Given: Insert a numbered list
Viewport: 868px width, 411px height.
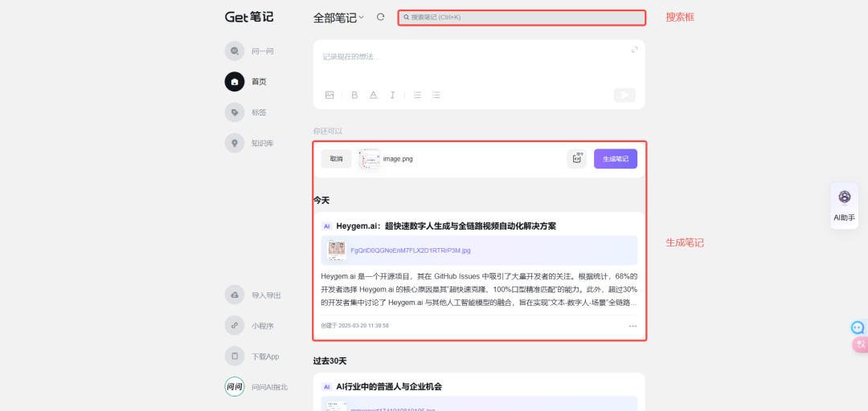Looking at the screenshot, I should point(417,96).
